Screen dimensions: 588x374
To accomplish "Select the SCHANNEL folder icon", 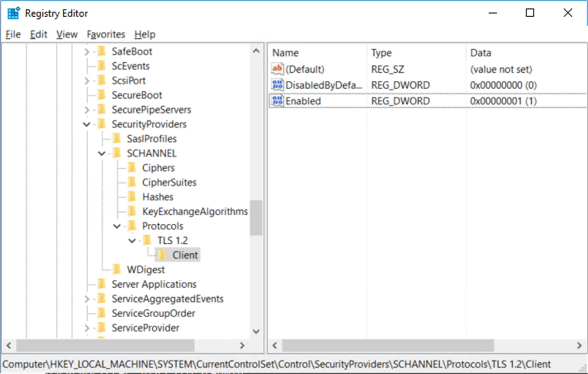I will tap(116, 153).
